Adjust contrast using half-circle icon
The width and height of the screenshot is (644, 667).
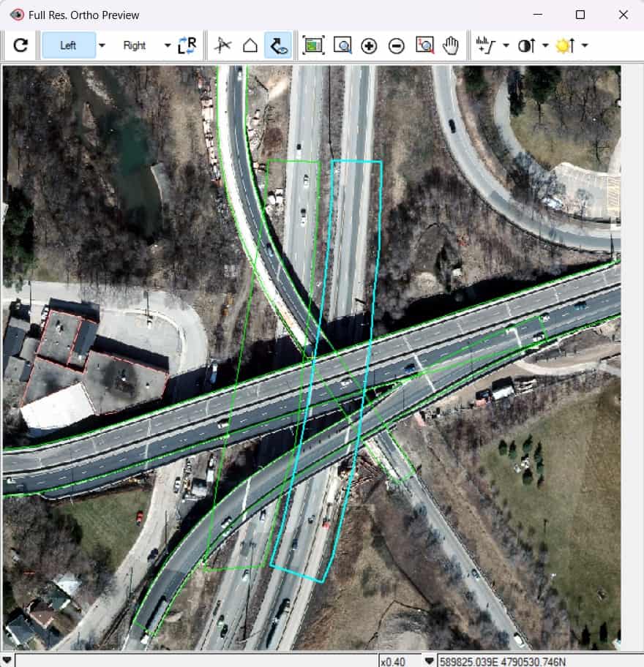526,45
